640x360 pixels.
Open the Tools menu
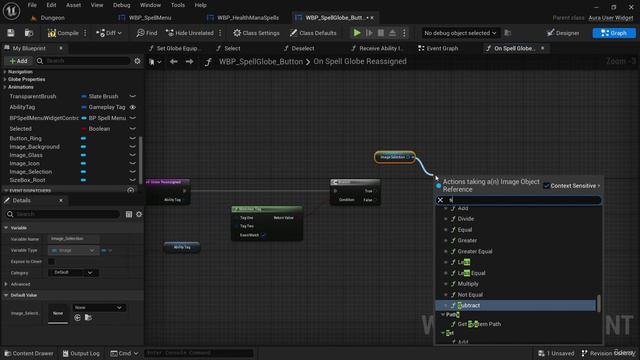178,5
